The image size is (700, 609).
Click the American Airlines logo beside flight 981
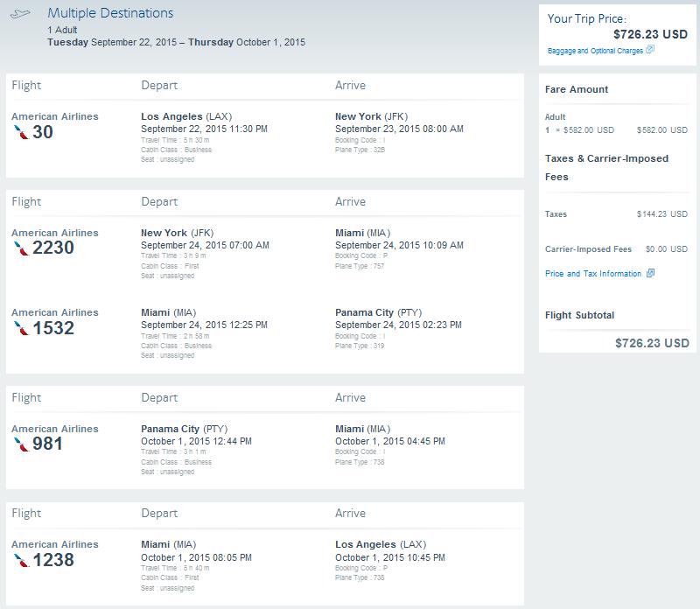click(20, 444)
